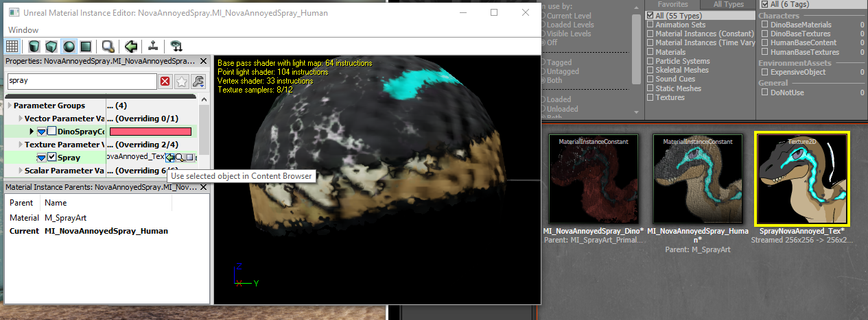
Task: Check the Sound Cues filter
Action: 650,79
